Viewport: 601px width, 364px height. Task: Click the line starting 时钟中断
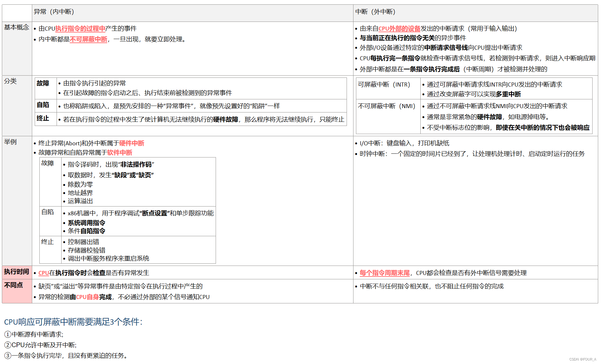tap(472, 154)
